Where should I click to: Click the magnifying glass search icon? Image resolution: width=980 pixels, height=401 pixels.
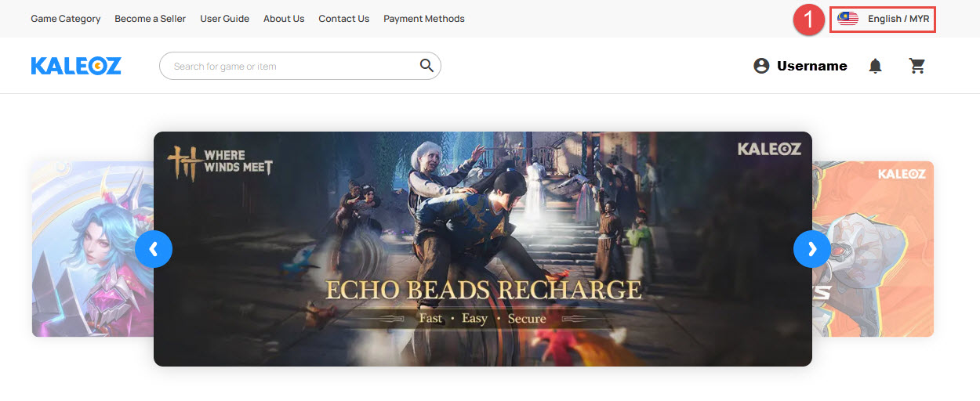[x=426, y=66]
